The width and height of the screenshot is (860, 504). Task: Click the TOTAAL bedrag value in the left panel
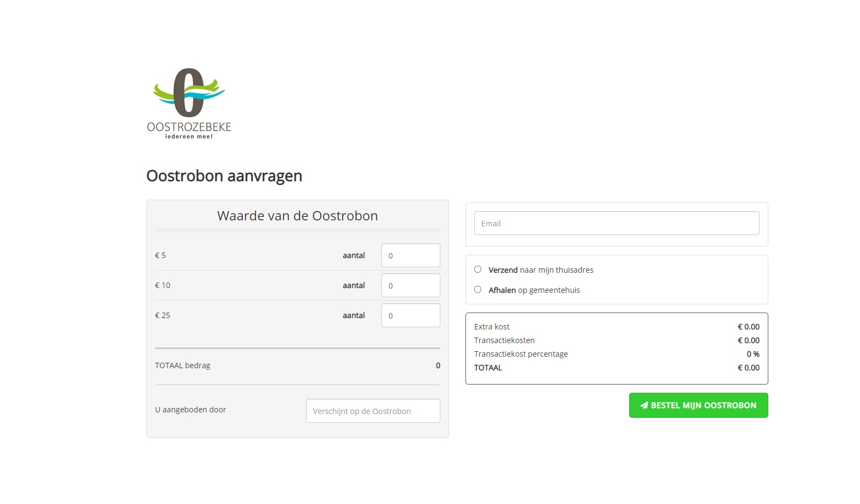pos(438,365)
